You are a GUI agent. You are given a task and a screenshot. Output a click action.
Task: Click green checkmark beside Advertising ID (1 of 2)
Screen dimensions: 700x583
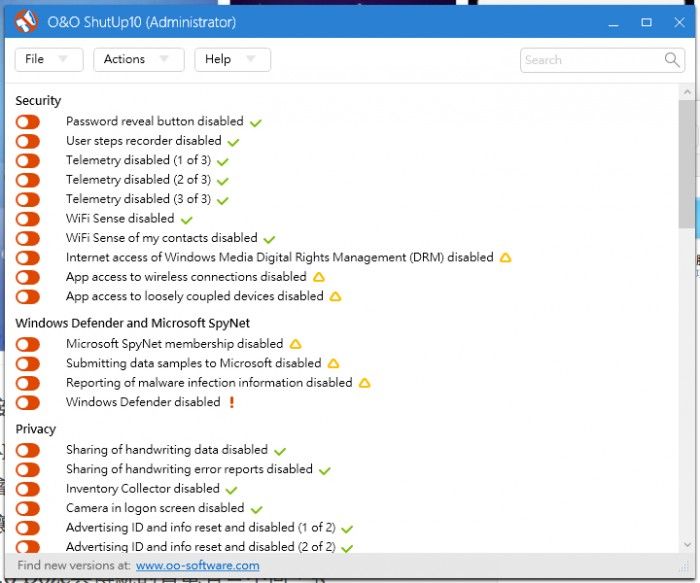(347, 529)
